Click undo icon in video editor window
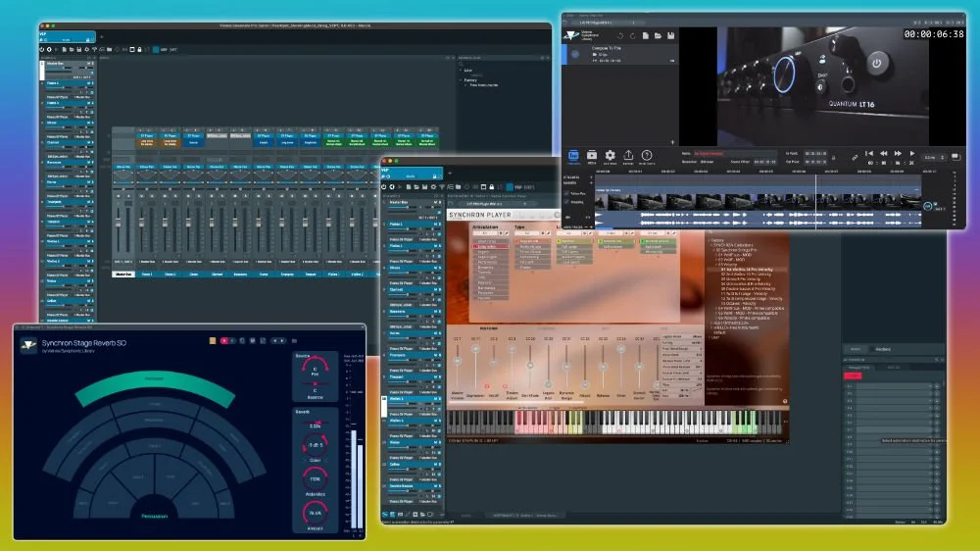The width and height of the screenshot is (980, 551). [x=619, y=36]
